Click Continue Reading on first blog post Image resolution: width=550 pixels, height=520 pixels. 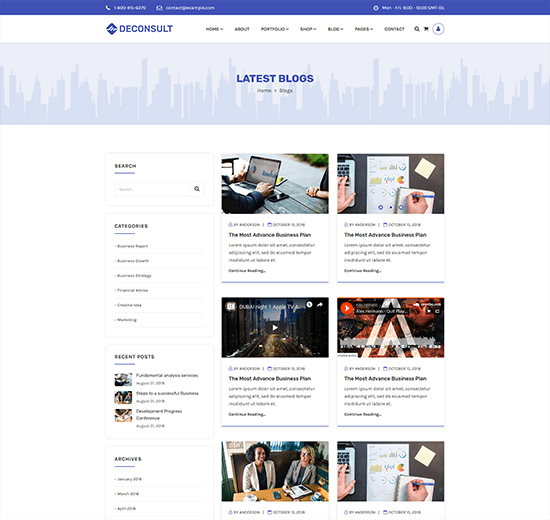[x=247, y=271]
